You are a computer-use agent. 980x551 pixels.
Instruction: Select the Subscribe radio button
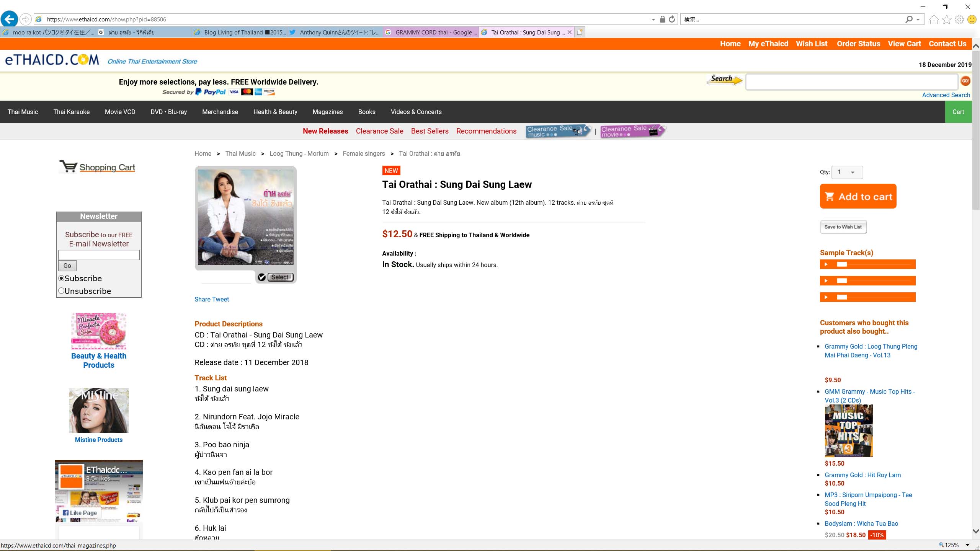(x=61, y=278)
